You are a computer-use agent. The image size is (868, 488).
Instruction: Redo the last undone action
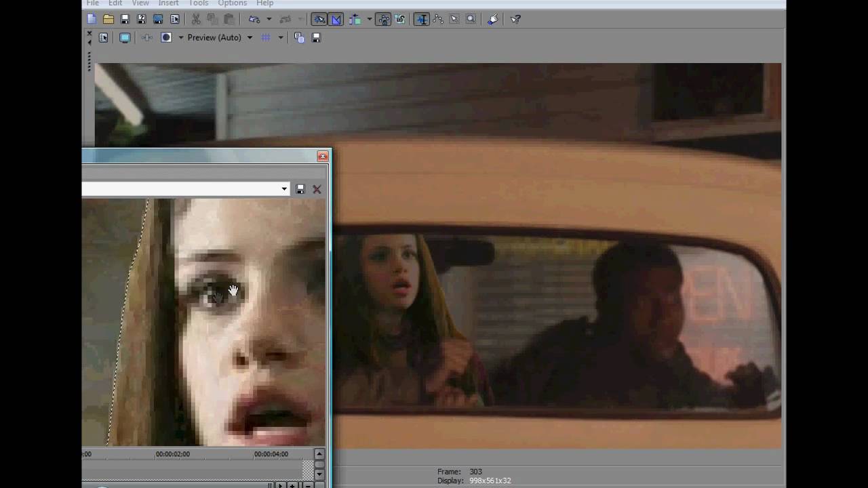pyautogui.click(x=285, y=19)
